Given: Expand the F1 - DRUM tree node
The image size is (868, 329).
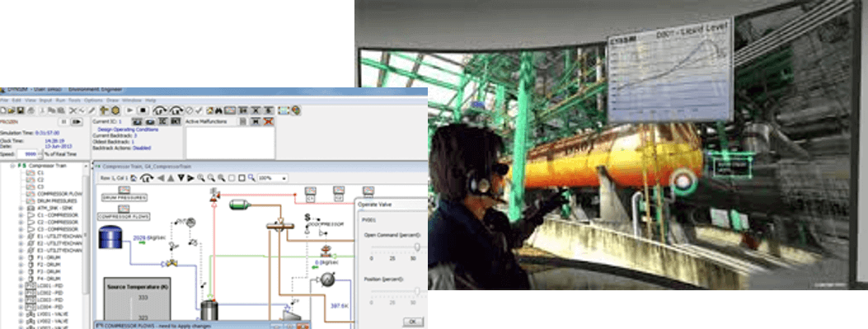Looking at the screenshot, I should (x=21, y=257).
